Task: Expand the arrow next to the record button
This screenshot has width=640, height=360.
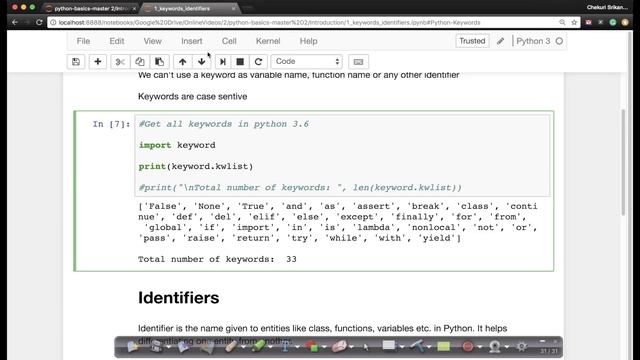Action: 480,347
